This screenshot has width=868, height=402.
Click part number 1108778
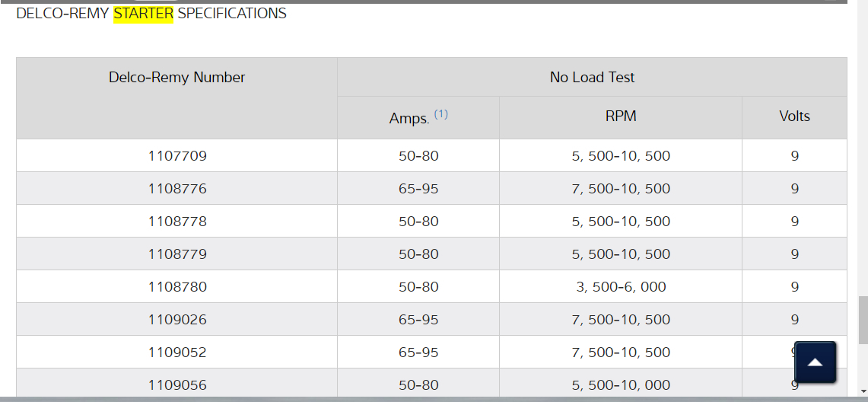point(177,222)
